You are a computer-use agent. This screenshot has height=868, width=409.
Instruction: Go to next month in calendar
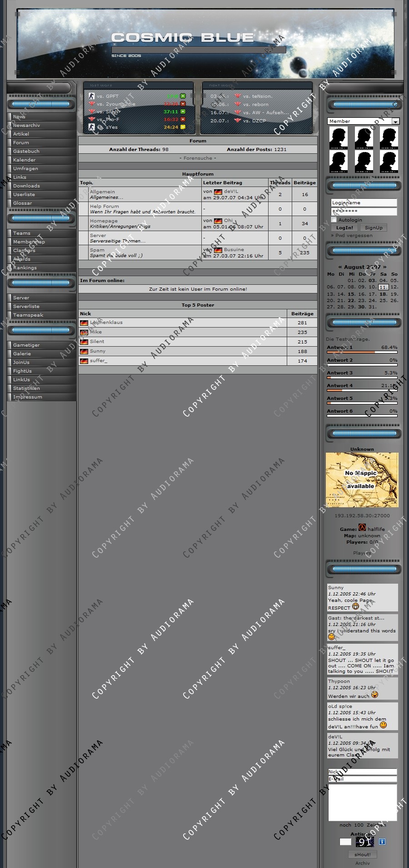[x=384, y=267]
